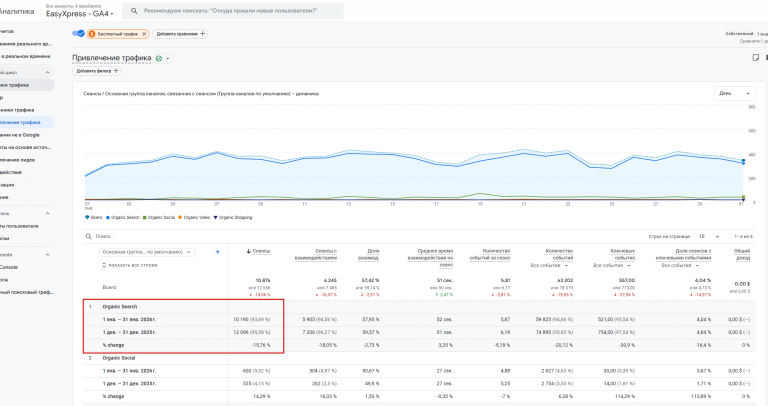Click the plus icon on 'Добавить сравнение'

point(202,34)
